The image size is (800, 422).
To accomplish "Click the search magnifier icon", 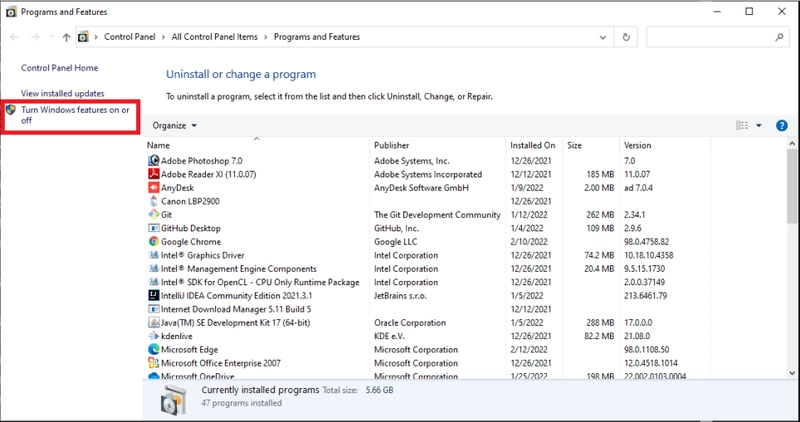I will coord(779,37).
